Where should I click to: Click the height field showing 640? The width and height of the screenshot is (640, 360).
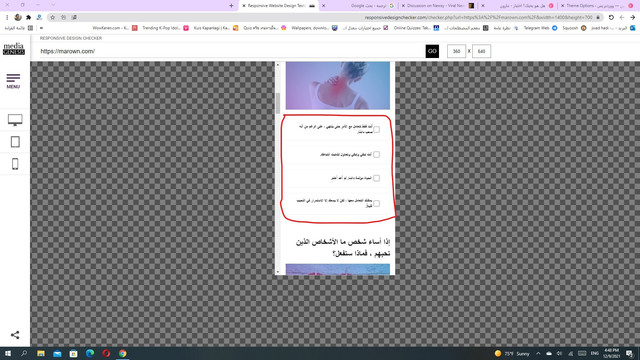(x=481, y=51)
